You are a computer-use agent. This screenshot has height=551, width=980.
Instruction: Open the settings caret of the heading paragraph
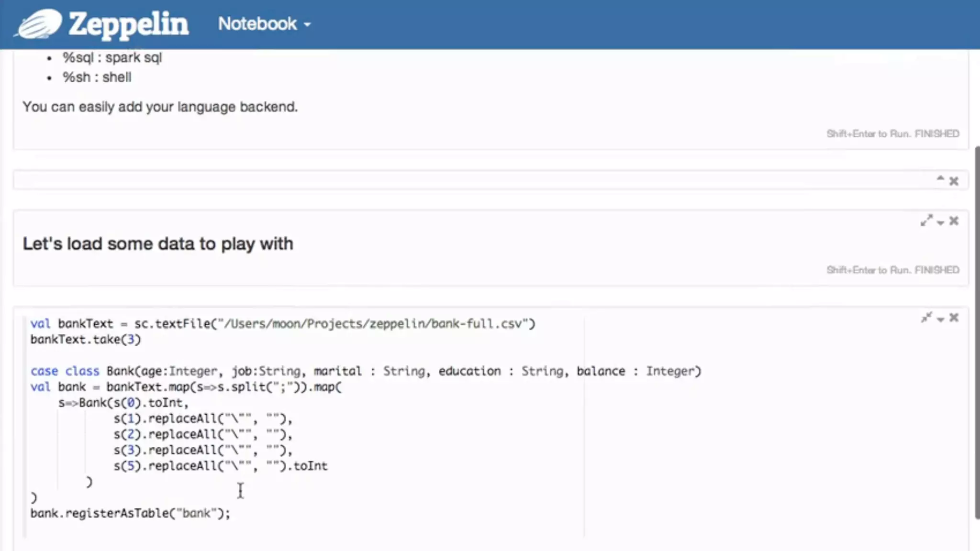click(x=940, y=222)
